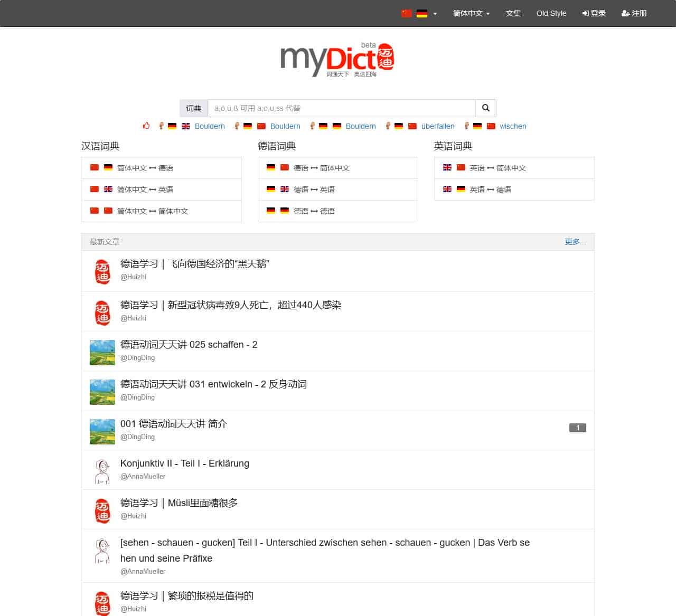Viewport: 676px width, 616px height.
Task: Click the 英语词典 section heading
Action: [x=453, y=146]
